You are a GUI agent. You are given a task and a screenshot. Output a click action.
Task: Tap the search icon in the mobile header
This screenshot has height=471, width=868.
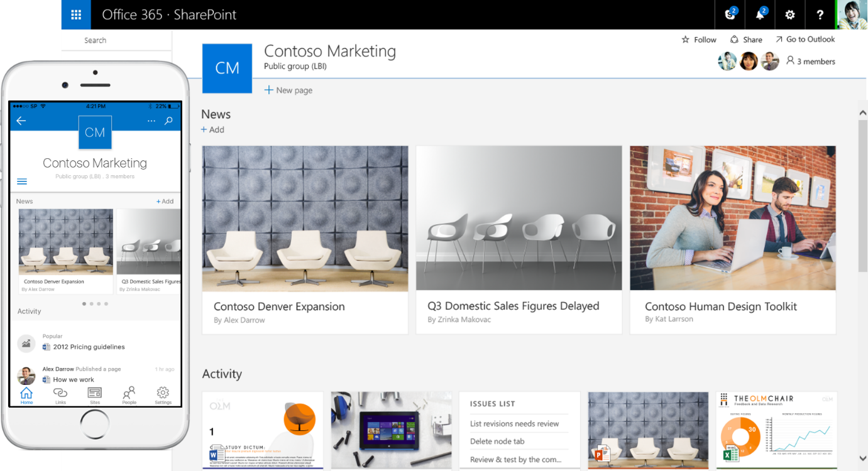pos(168,121)
